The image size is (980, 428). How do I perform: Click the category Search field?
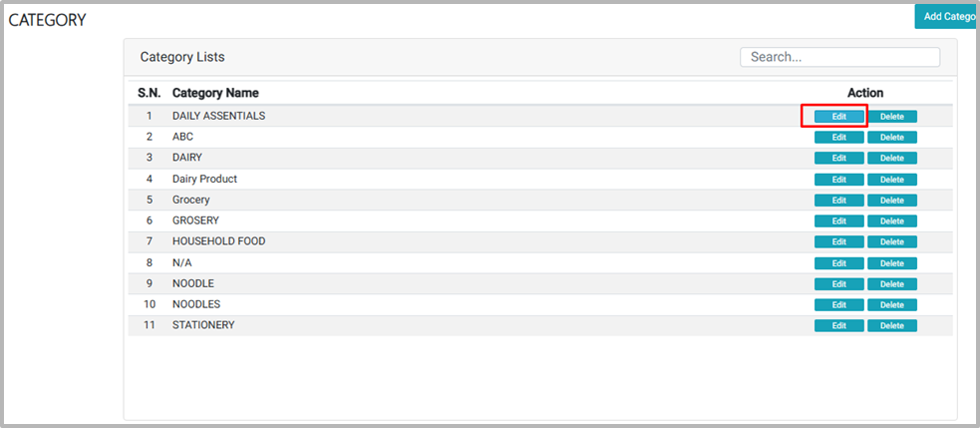pos(839,57)
